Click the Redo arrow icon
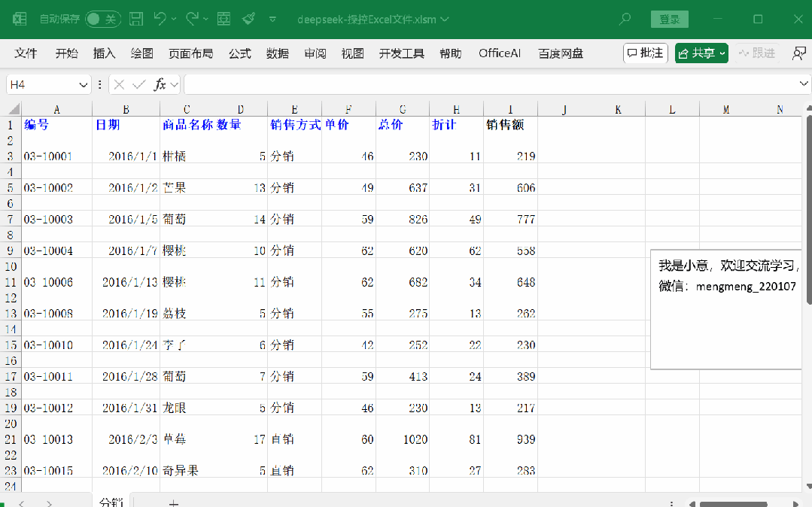This screenshot has width=812, height=507. pyautogui.click(x=192, y=19)
